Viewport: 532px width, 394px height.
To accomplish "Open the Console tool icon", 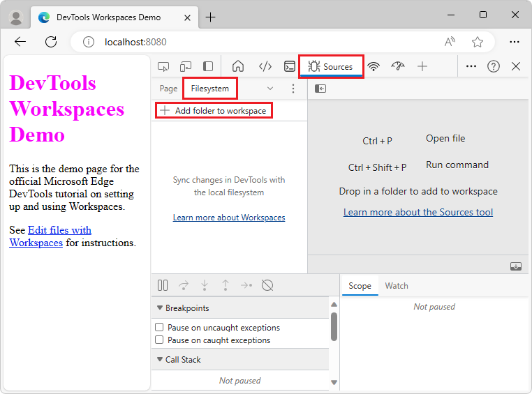I will point(290,66).
